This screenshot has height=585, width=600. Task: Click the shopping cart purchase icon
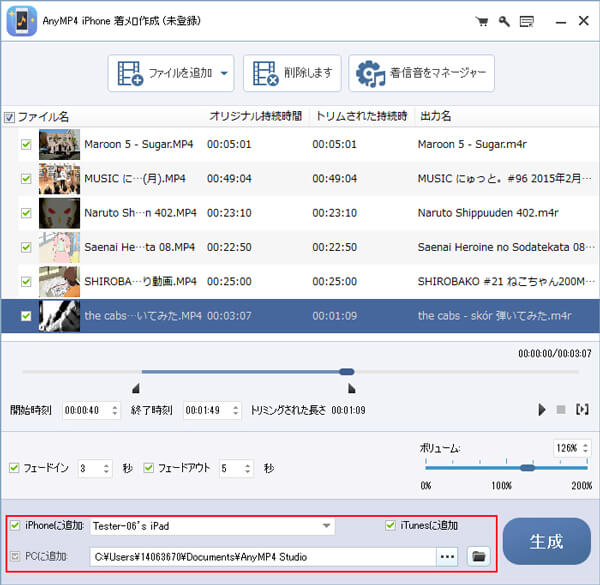tap(482, 20)
